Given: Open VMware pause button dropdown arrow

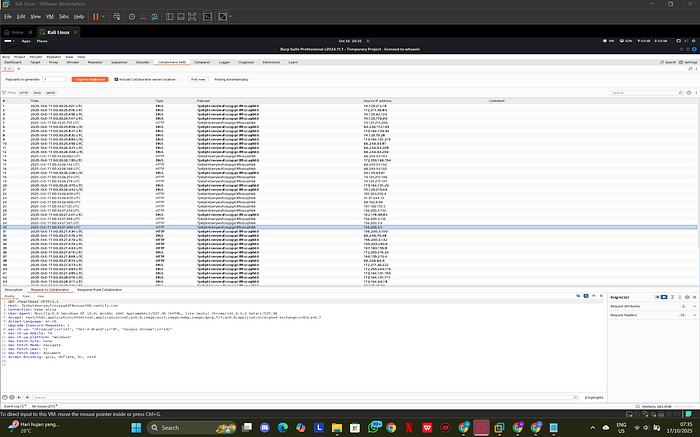Looking at the screenshot, I should click(103, 17).
